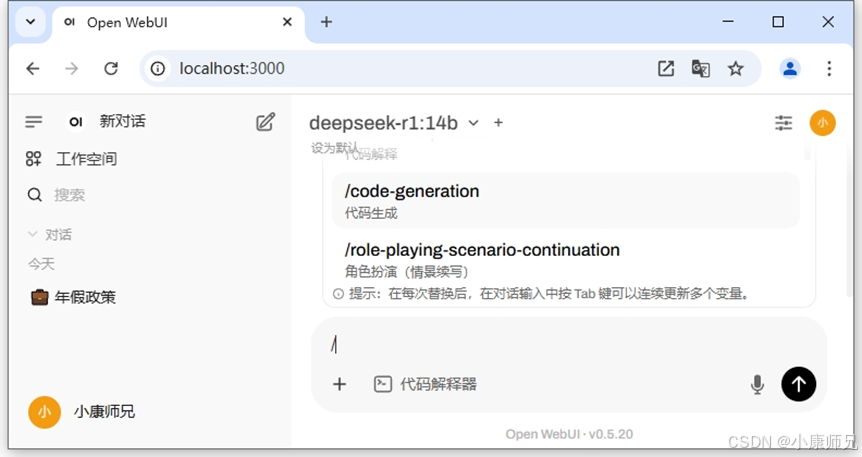Bookmark this page with the star icon
Viewport: 862px width, 457px height.
coord(736,68)
